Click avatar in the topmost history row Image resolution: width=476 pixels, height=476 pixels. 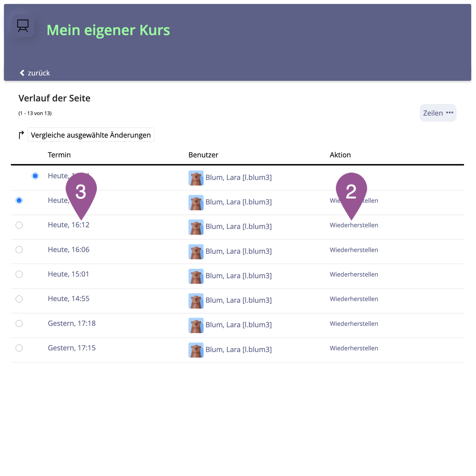(196, 178)
